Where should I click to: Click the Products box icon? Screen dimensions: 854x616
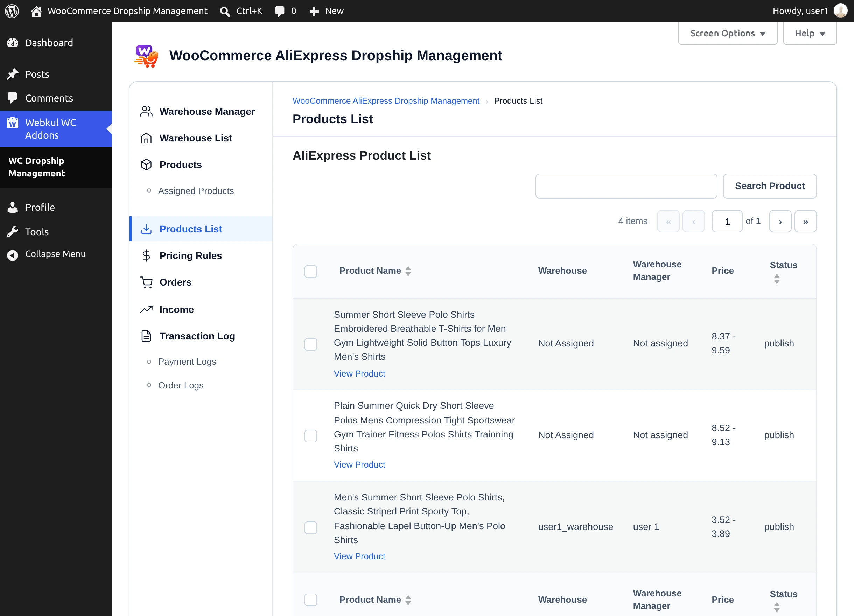pyautogui.click(x=146, y=164)
